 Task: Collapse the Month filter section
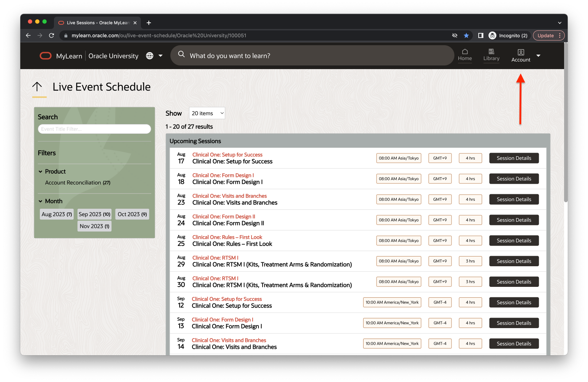click(41, 201)
